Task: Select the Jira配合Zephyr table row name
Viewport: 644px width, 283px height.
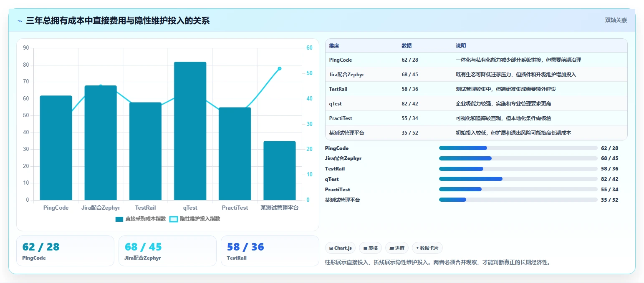Action: (x=346, y=75)
